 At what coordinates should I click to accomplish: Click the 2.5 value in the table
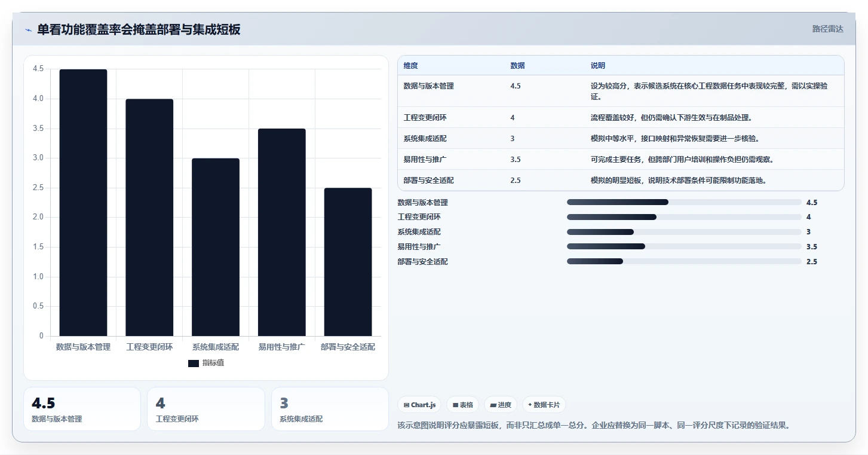(516, 181)
